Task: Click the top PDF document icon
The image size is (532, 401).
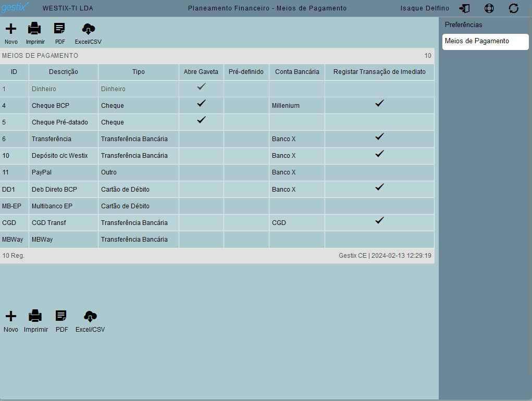Action: tap(59, 29)
